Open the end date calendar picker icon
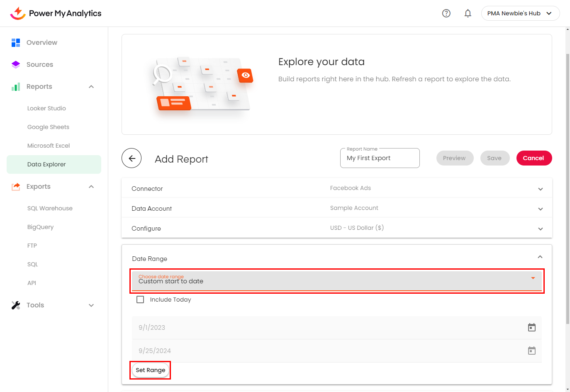The width and height of the screenshot is (570, 392). pos(531,351)
